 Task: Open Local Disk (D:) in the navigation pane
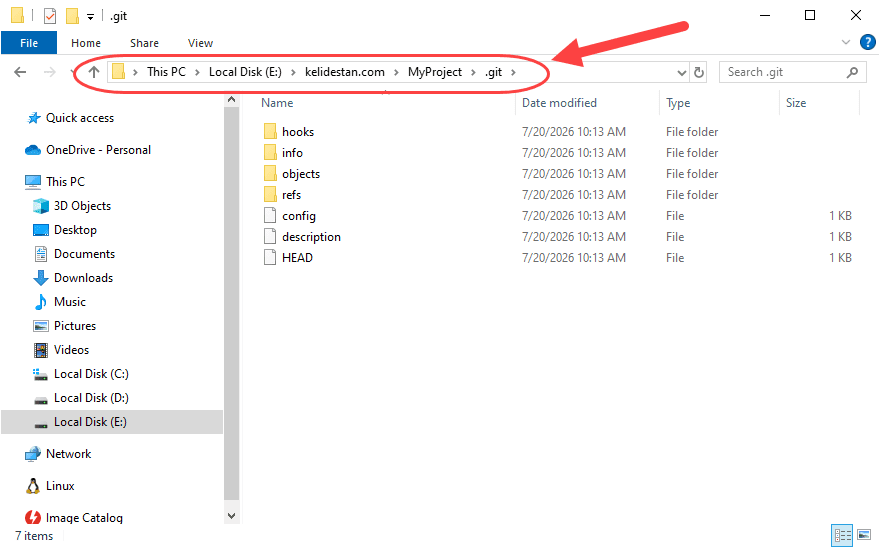(x=91, y=398)
